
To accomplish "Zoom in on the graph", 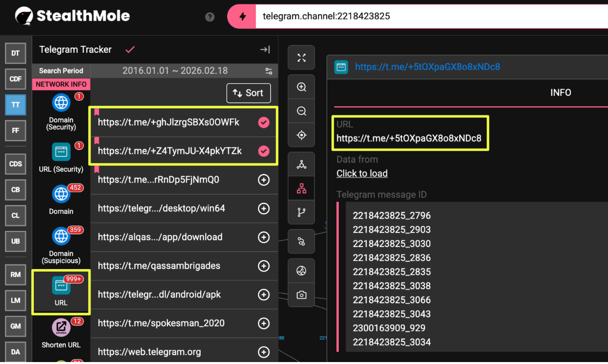I will coord(302,88).
